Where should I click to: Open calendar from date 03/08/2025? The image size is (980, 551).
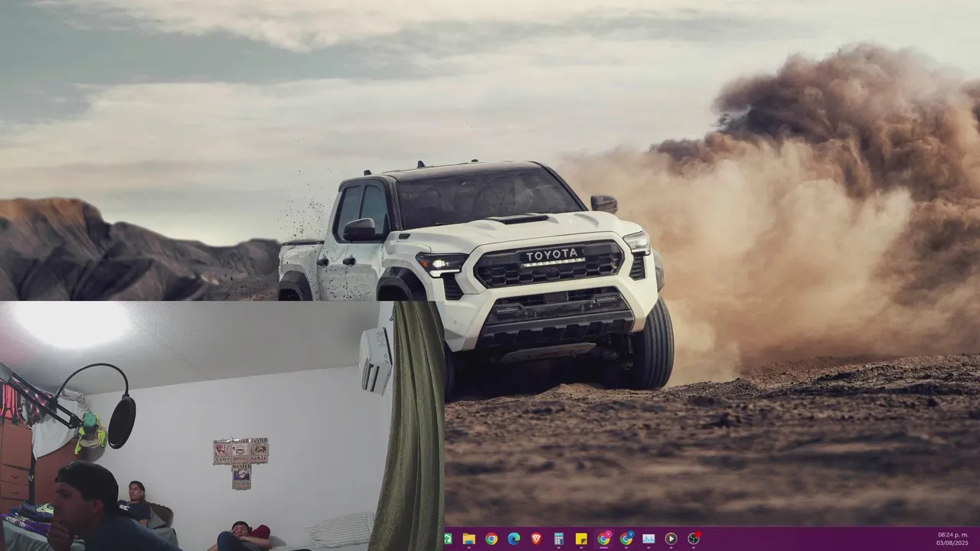952,543
